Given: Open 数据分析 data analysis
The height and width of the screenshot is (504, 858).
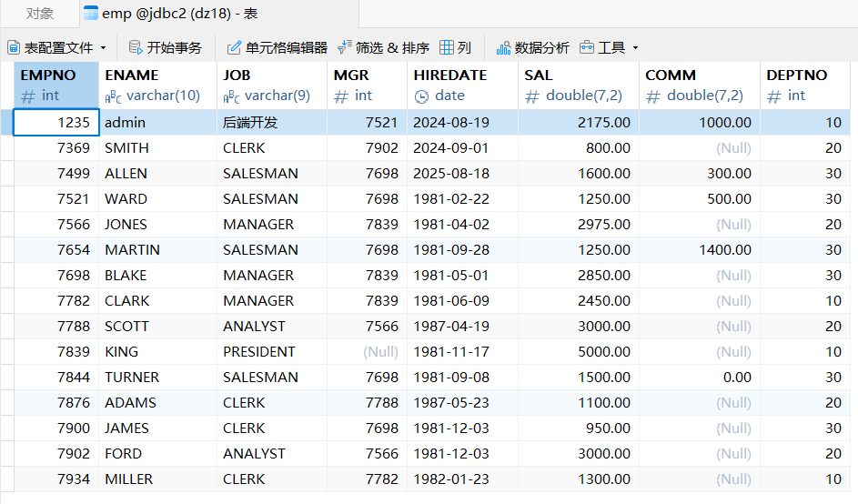Looking at the screenshot, I should [x=532, y=47].
